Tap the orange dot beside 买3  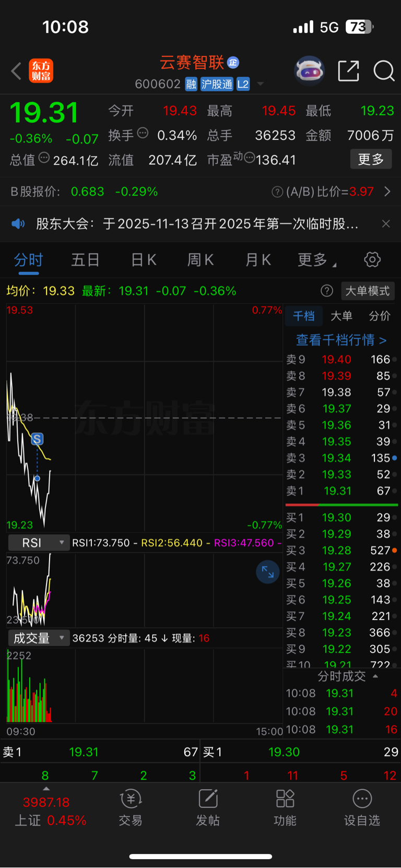point(395,550)
